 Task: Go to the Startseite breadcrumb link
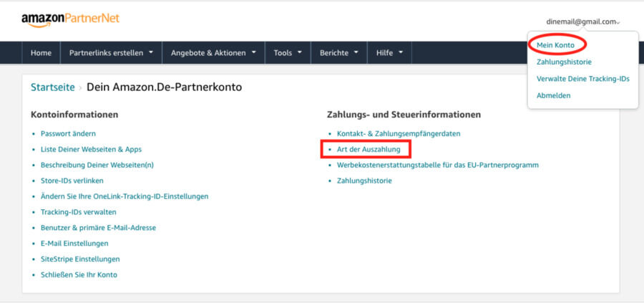click(x=52, y=87)
